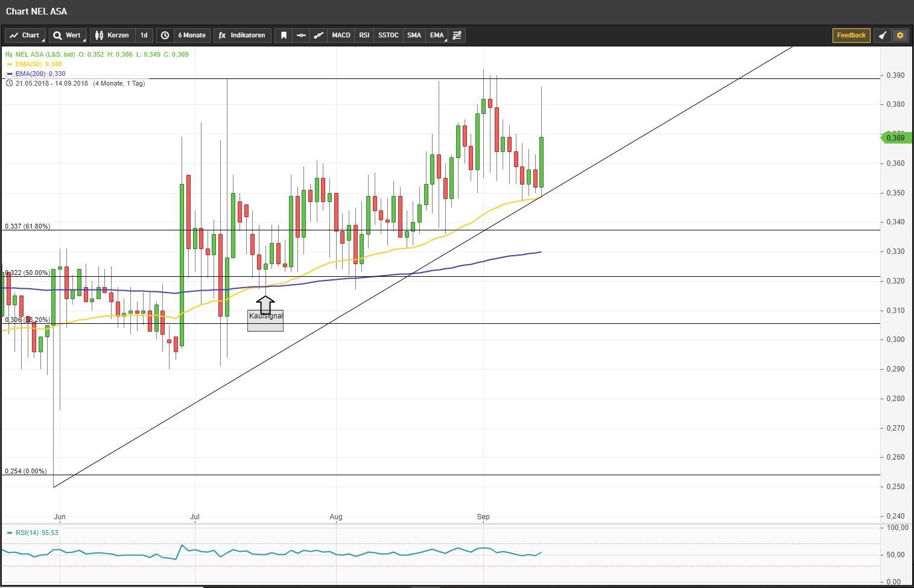Open the Indikatoren indicators menu
914x588 pixels.
click(242, 36)
